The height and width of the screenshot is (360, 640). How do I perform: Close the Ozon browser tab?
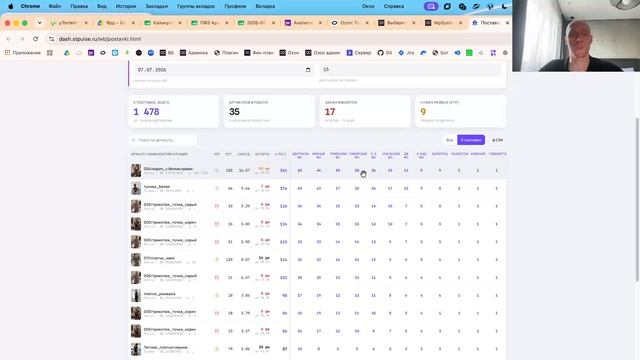367,23
